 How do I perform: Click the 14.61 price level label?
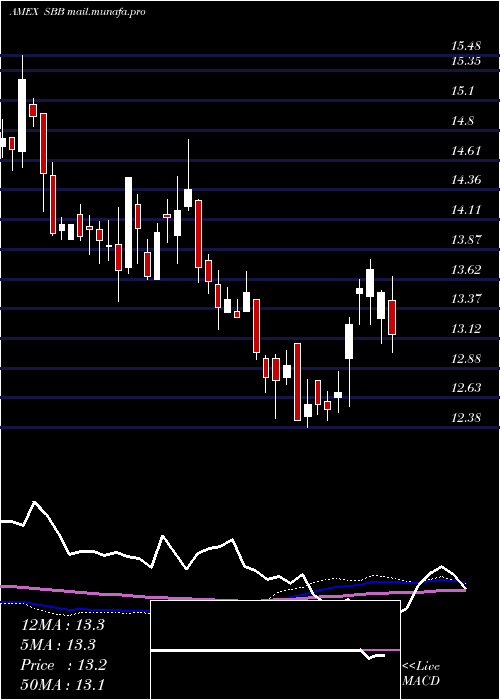pyautogui.click(x=465, y=151)
